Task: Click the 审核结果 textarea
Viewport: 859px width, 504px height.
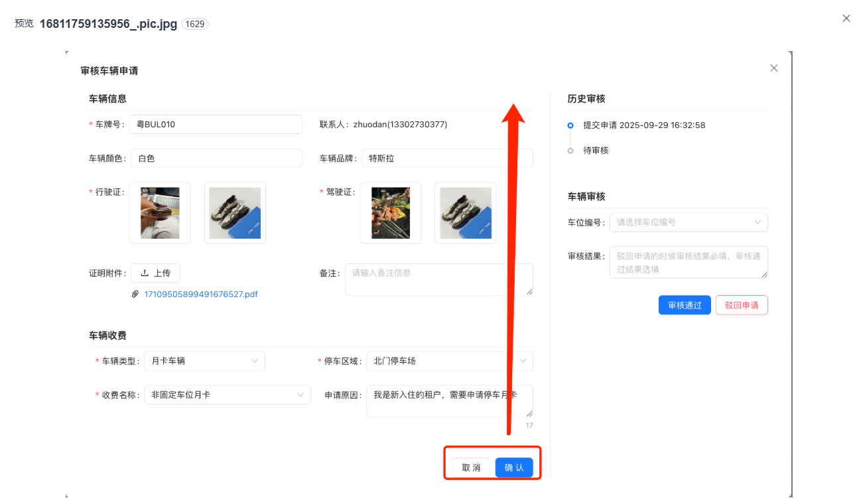Action: pyautogui.click(x=688, y=263)
